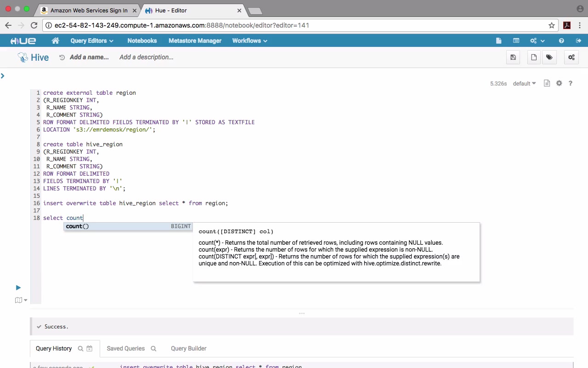
Task: Expand the Workflows menu
Action: click(x=249, y=41)
